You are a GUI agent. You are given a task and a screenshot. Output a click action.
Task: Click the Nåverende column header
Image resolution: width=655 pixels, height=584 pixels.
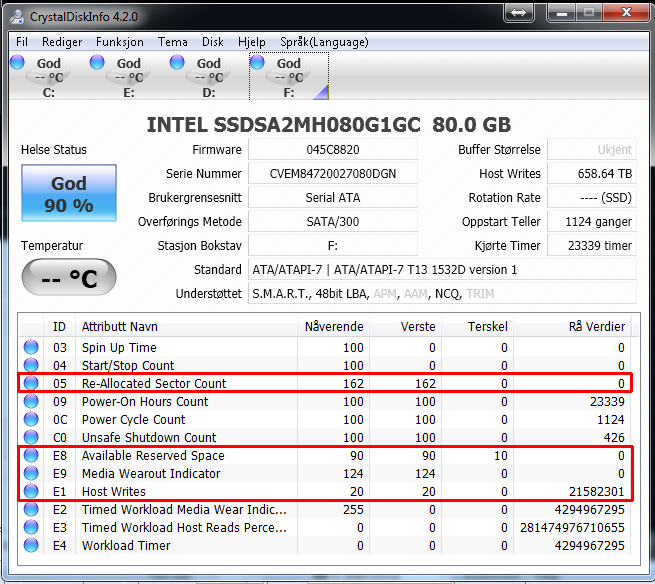[x=334, y=326]
